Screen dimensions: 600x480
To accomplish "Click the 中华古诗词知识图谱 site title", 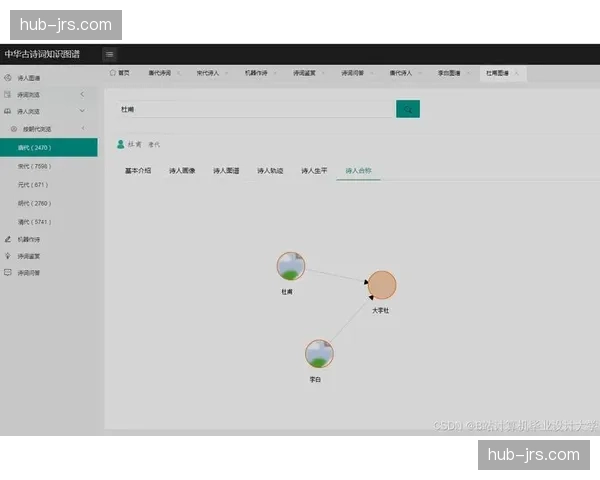I will (42, 54).
